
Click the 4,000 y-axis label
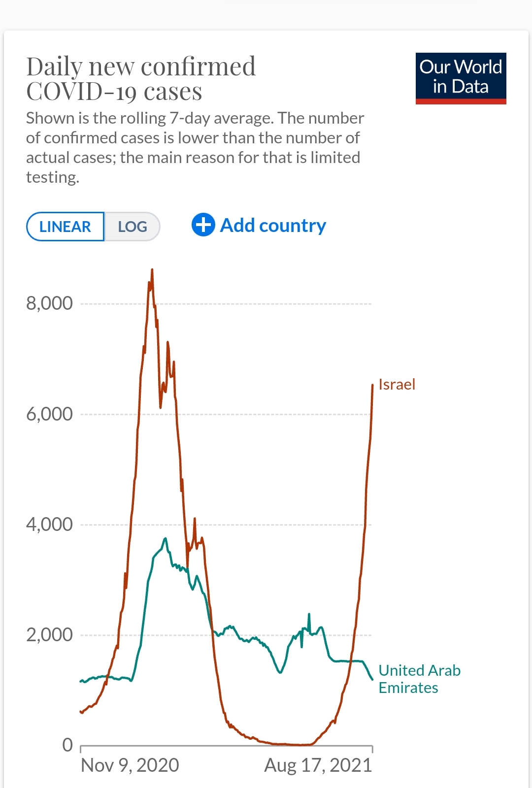click(49, 525)
